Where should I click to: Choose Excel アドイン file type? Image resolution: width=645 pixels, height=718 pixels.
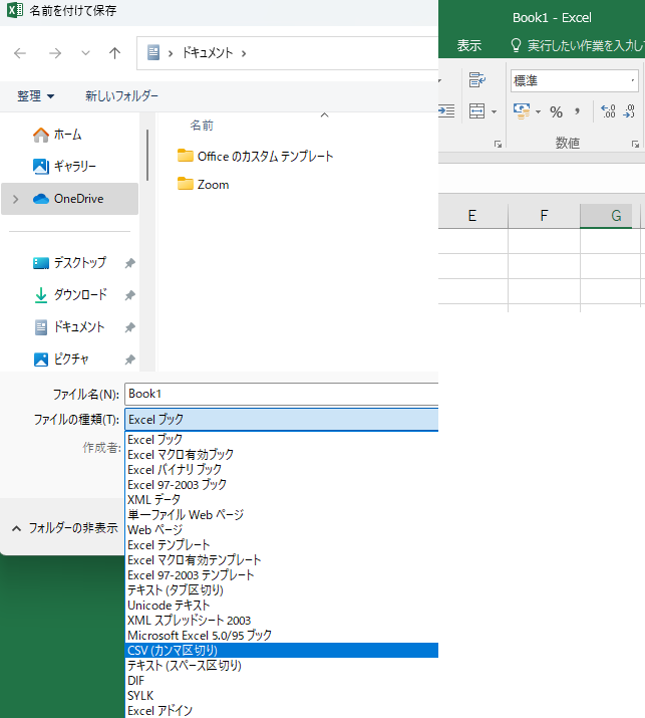point(282,711)
